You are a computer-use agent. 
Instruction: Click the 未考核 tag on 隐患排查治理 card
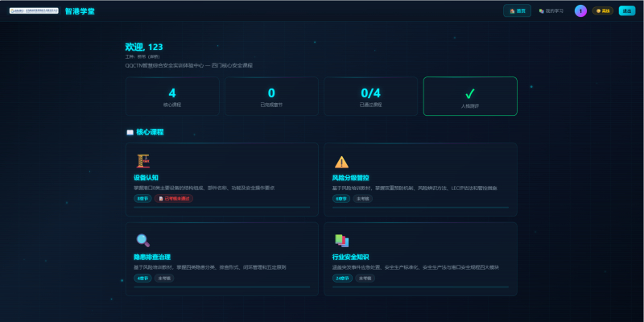point(164,278)
